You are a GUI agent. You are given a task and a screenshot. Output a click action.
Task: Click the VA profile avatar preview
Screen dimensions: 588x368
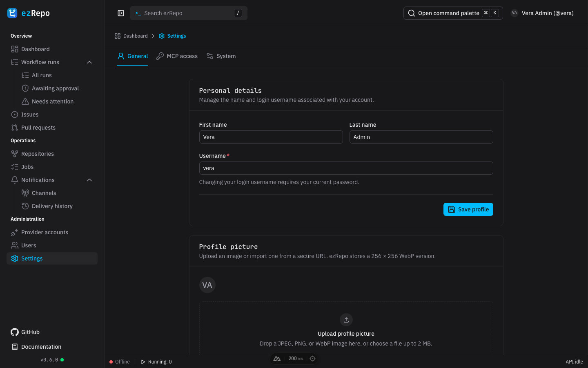[207, 285]
